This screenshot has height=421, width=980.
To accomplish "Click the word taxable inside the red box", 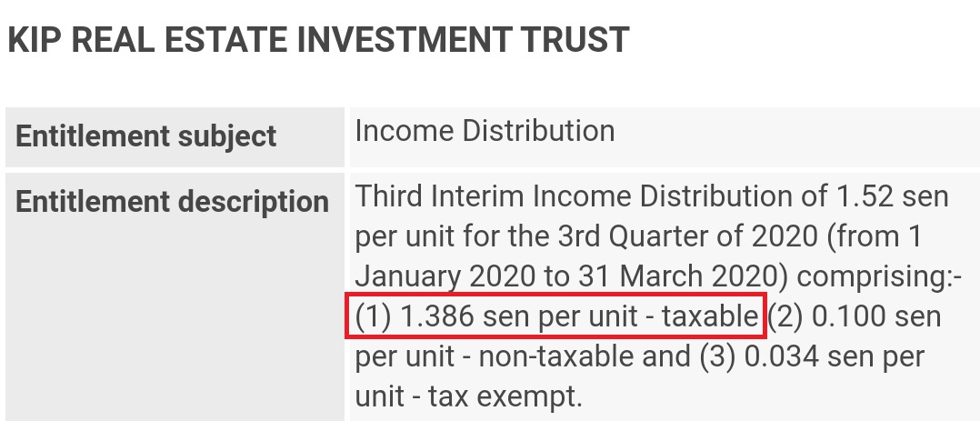I will tap(709, 316).
